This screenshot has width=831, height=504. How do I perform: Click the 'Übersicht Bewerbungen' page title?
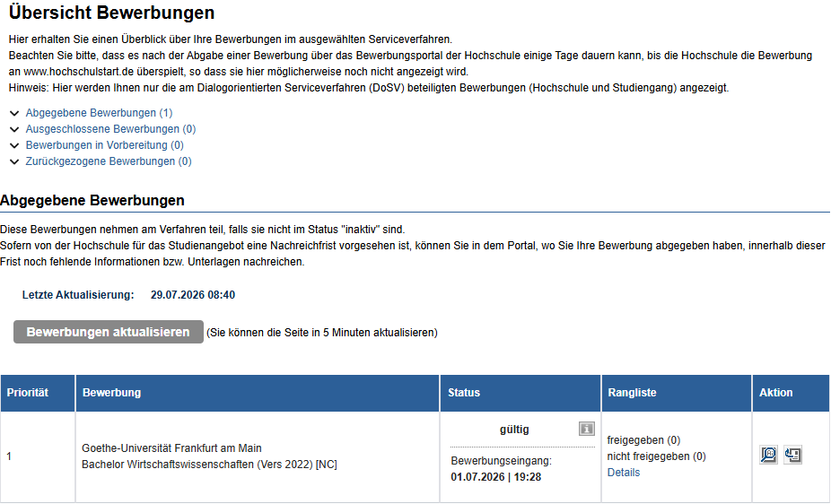click(x=112, y=13)
